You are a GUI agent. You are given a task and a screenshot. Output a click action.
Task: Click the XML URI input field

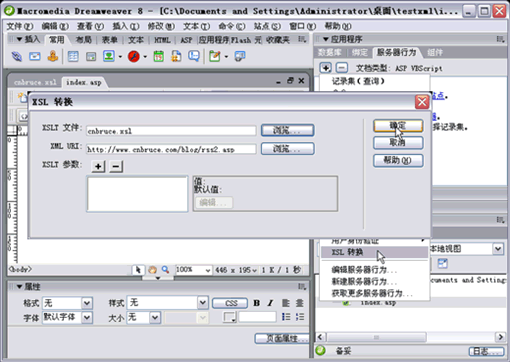coord(171,149)
